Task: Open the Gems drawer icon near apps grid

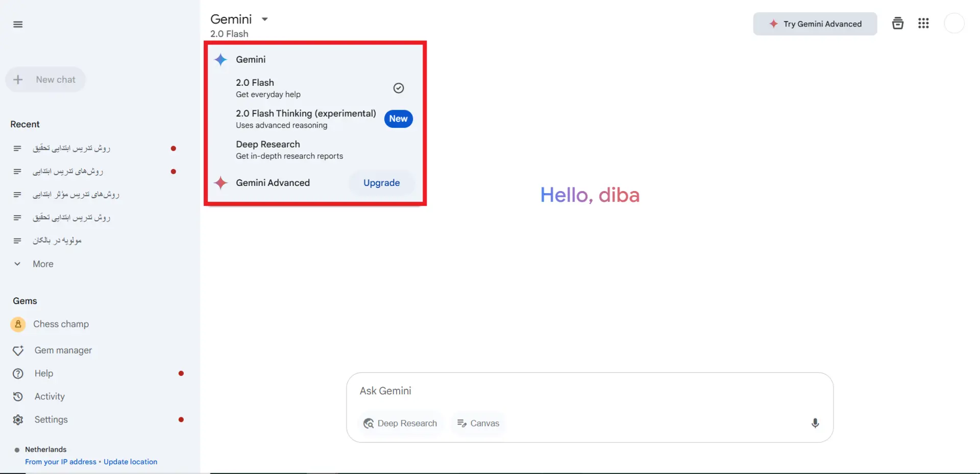Action: pyautogui.click(x=897, y=23)
